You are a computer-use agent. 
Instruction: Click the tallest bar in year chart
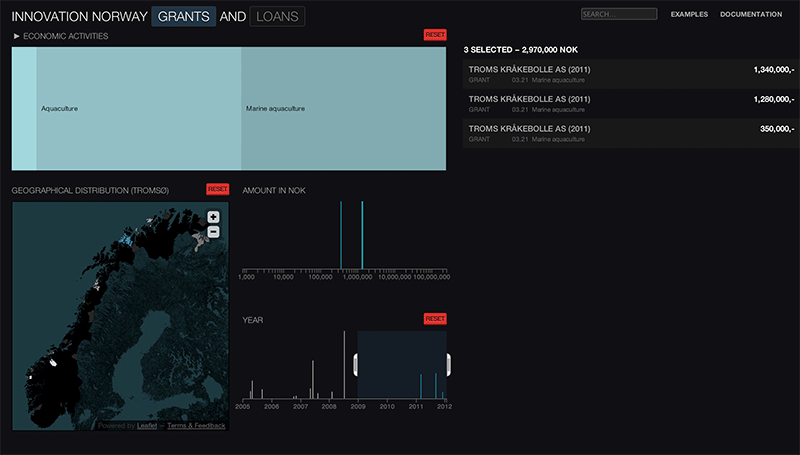pyautogui.click(x=344, y=365)
